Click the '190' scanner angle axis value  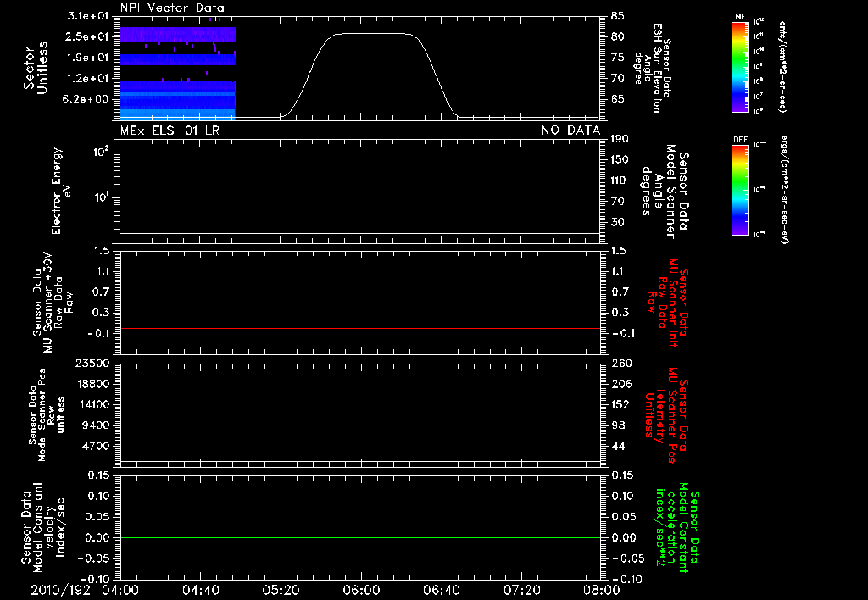(x=620, y=138)
